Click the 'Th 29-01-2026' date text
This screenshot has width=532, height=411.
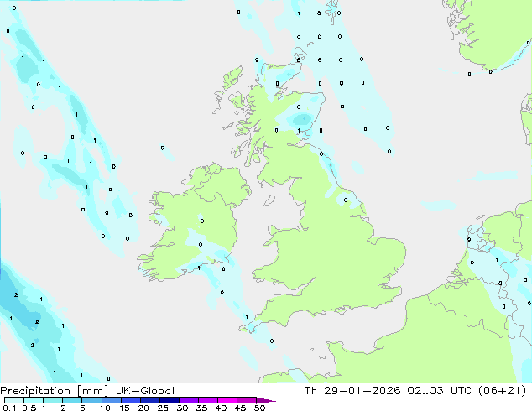pos(352,391)
